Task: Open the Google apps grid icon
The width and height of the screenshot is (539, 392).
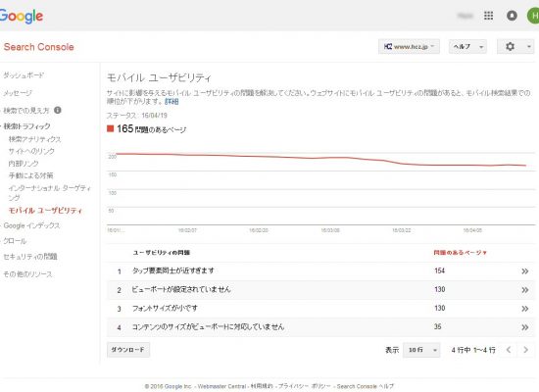Action: 488,16
